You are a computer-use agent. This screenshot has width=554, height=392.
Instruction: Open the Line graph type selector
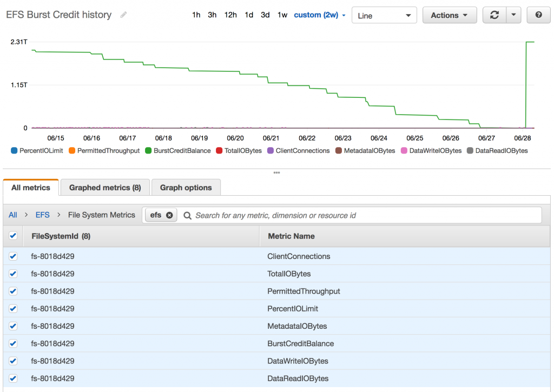coord(384,16)
